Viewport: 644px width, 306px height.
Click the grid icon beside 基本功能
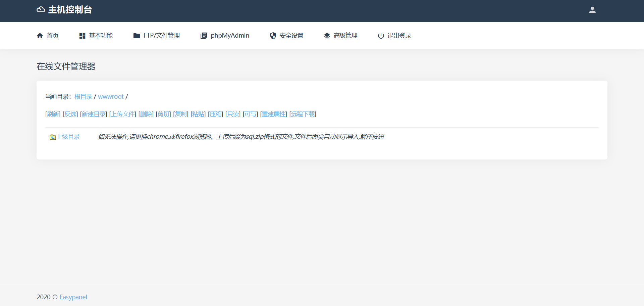click(x=82, y=36)
